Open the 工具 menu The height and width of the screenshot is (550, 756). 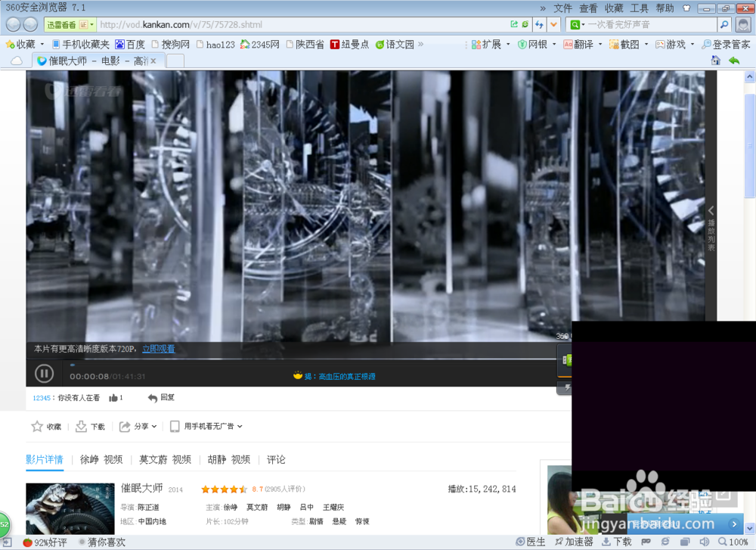640,8
